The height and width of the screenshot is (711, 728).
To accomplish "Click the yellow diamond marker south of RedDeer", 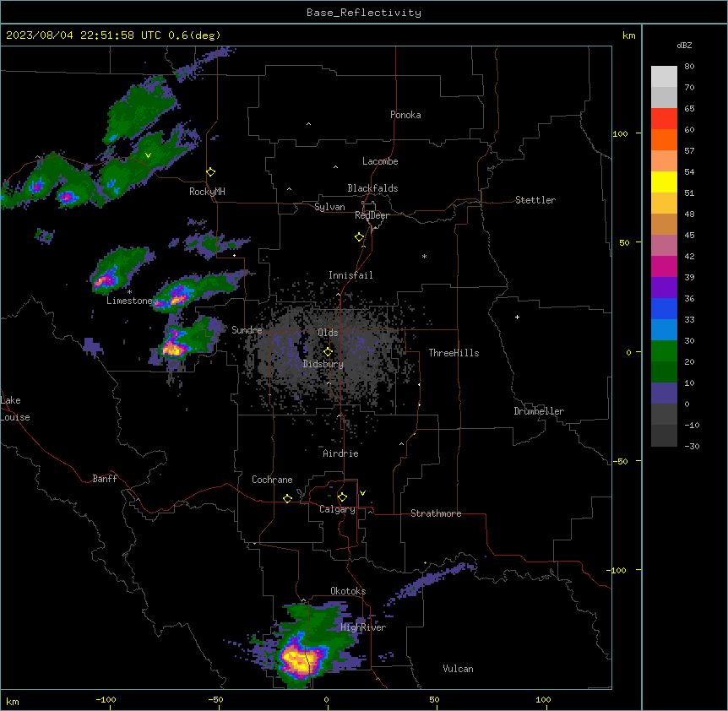I will [x=359, y=237].
